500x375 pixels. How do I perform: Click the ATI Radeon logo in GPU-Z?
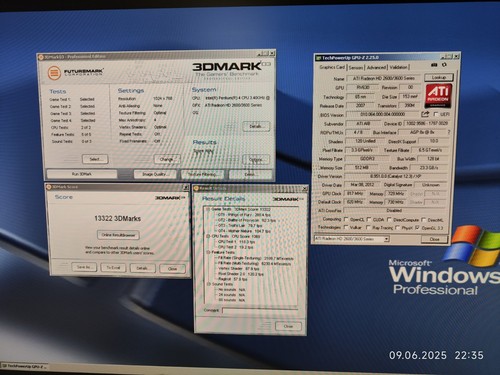[x=438, y=95]
